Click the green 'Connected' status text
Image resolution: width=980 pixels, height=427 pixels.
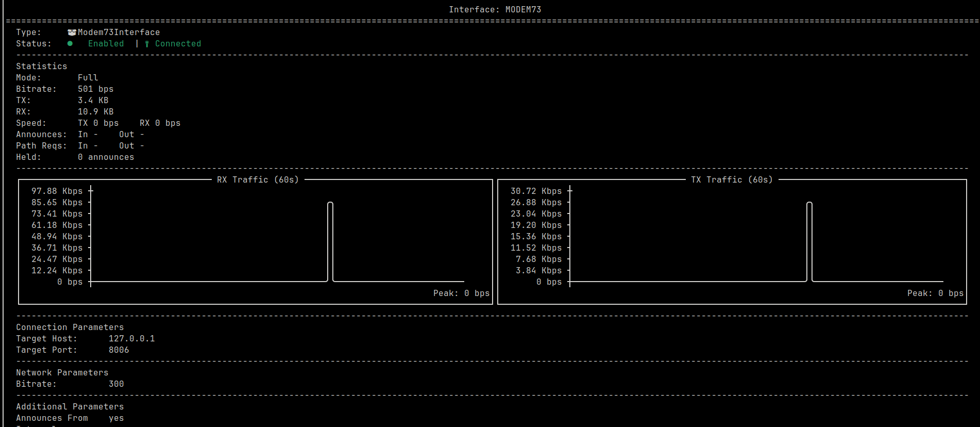pos(178,44)
